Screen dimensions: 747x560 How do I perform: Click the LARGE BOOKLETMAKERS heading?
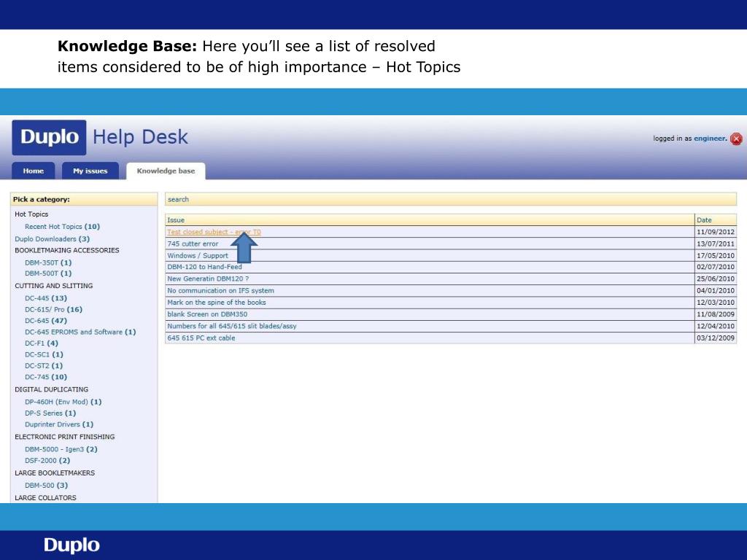55,472
